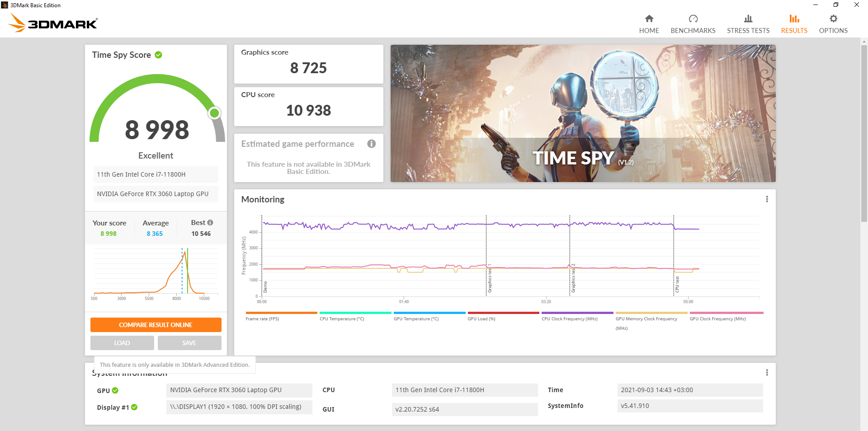Click the Time value 2021-09-03 14:43
868x431 pixels.
(x=690, y=390)
